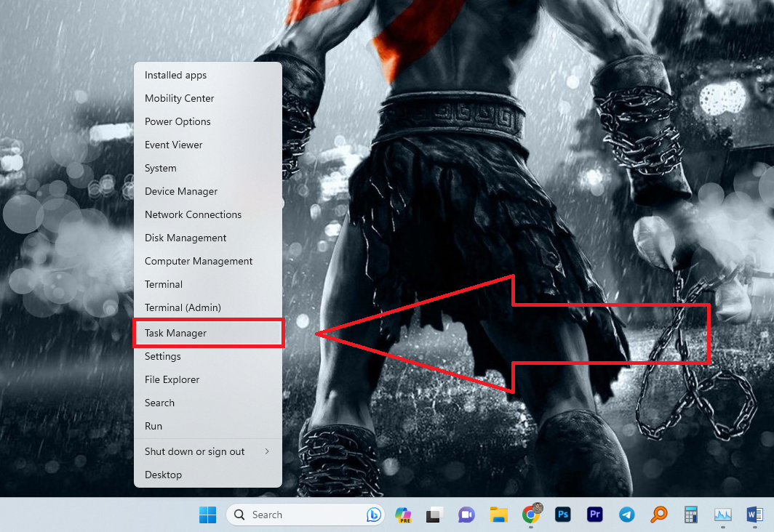Choose Terminal (Admin) in the context menu
Viewport: 774px width, 532px height.
(x=183, y=307)
